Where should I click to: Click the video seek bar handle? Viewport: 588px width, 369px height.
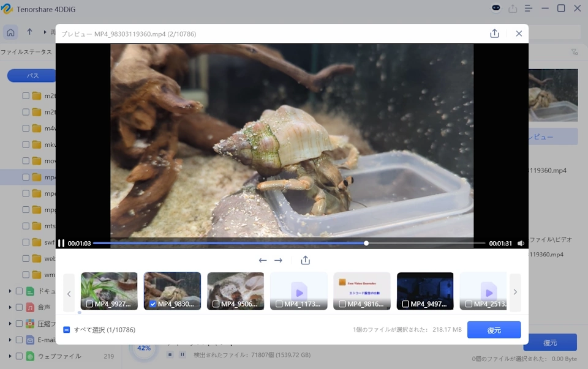point(366,244)
